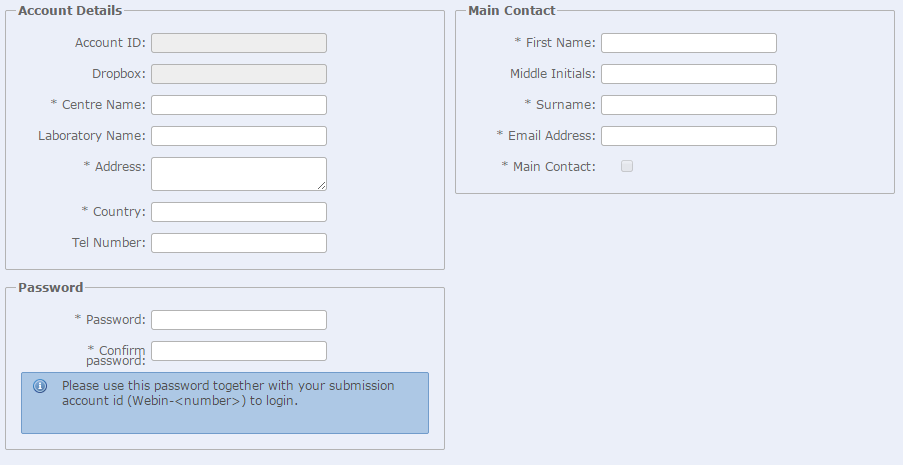903x465 pixels.
Task: Click the Account ID field
Action: [239, 43]
